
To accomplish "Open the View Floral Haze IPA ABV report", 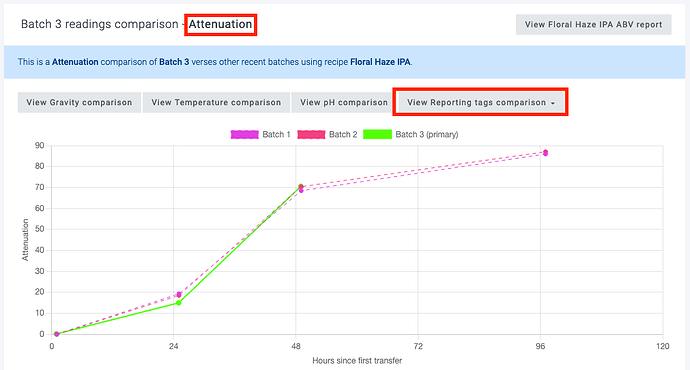I will (593, 25).
